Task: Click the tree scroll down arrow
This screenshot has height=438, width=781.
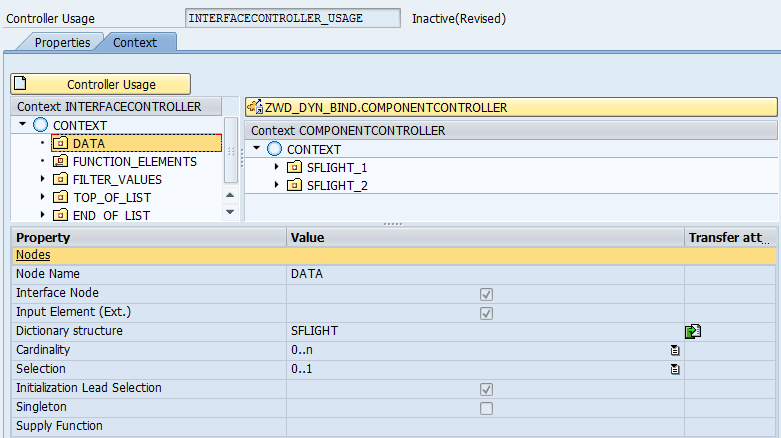Action: (230, 212)
